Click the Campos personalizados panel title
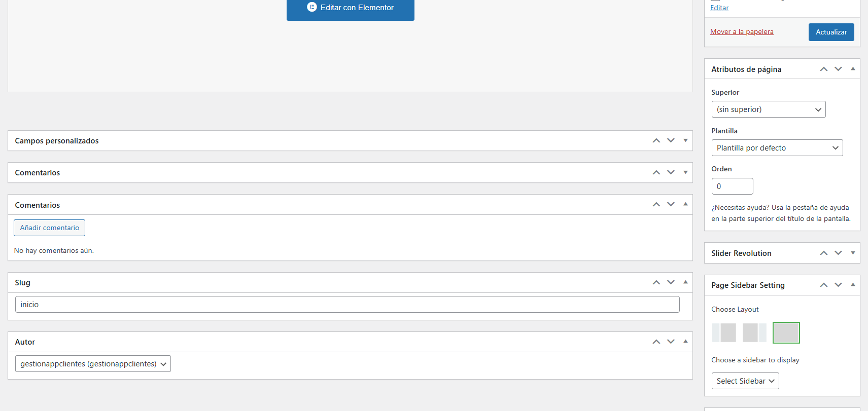 click(57, 141)
